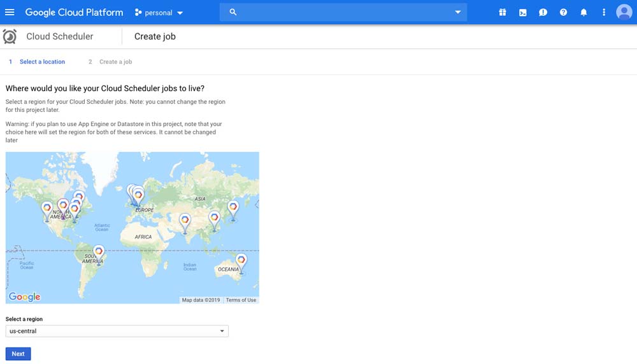
Task: Expand the search bar dropdown arrow
Action: [457, 12]
